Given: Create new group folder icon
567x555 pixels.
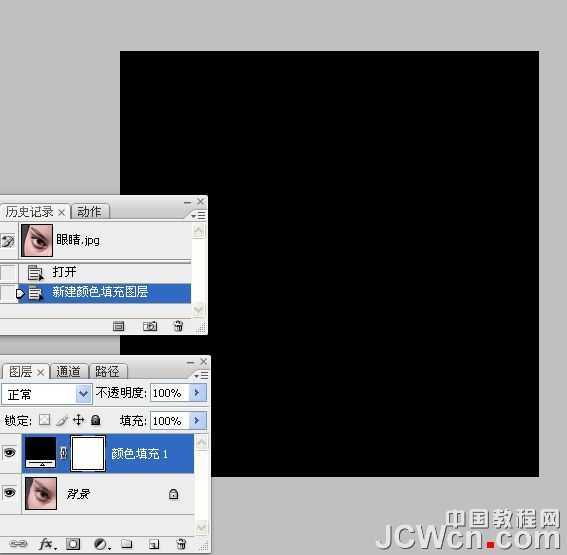Looking at the screenshot, I should tap(126, 543).
